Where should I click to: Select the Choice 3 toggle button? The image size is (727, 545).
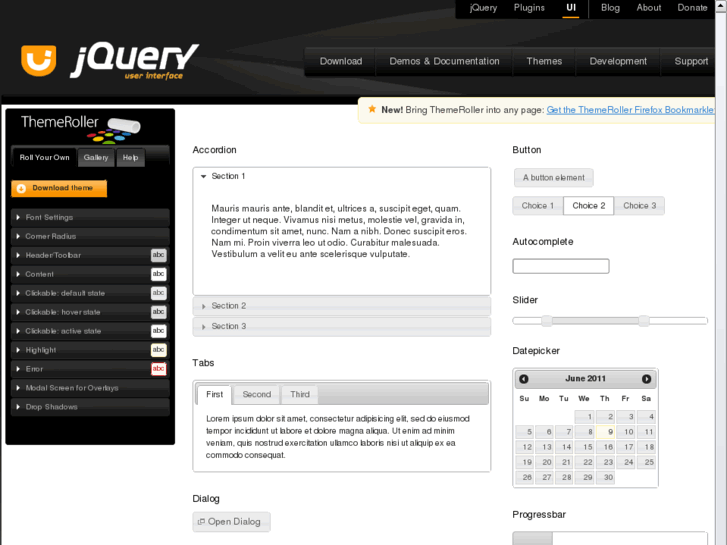tap(639, 205)
